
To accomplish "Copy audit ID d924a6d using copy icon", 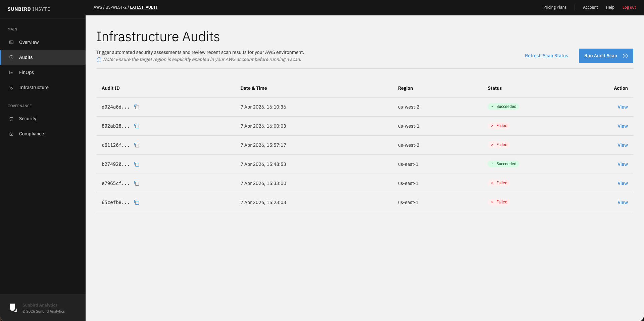I will click(137, 107).
